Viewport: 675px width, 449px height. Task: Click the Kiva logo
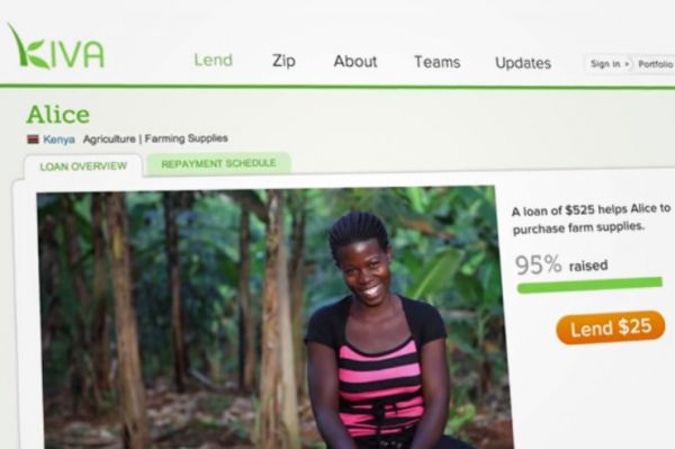pyautogui.click(x=56, y=46)
